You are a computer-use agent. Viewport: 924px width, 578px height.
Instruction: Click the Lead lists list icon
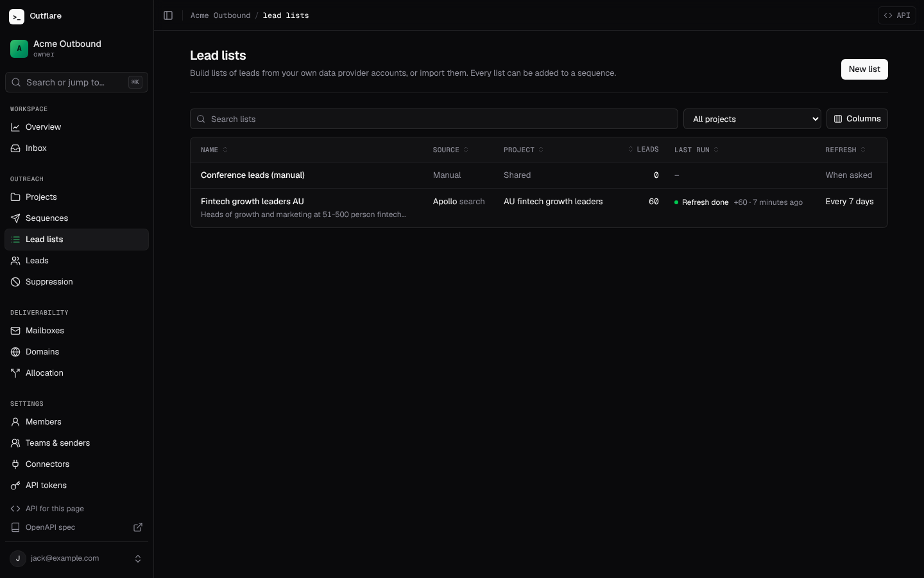(15, 240)
